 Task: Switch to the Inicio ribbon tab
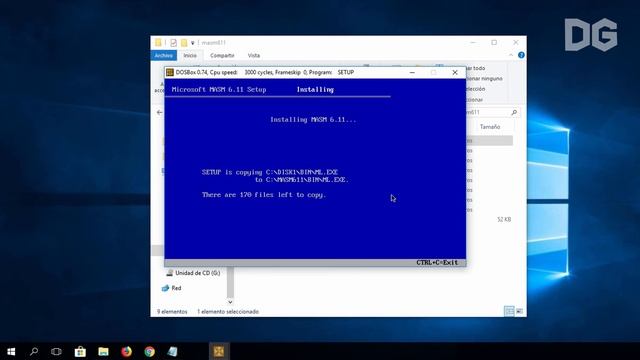coord(190,56)
